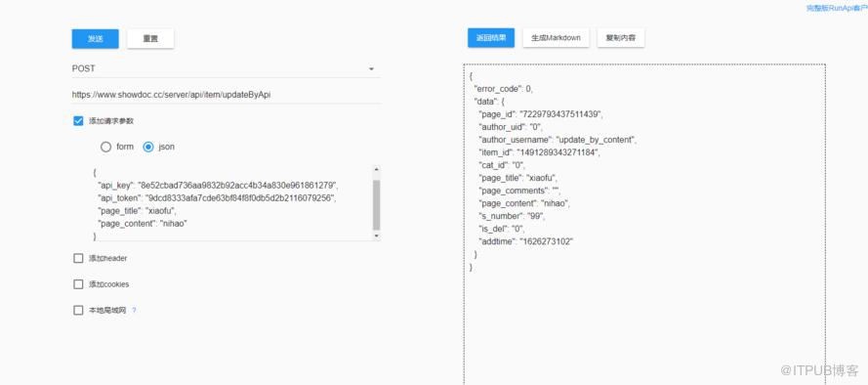Click the "page_content": "nihao" request line

tap(143, 223)
